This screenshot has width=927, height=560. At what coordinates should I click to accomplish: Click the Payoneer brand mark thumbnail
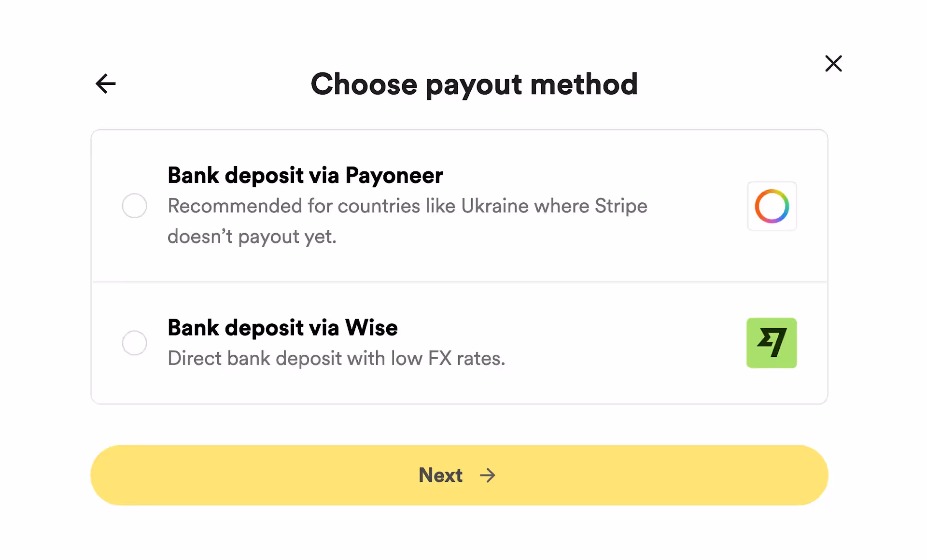coord(772,206)
